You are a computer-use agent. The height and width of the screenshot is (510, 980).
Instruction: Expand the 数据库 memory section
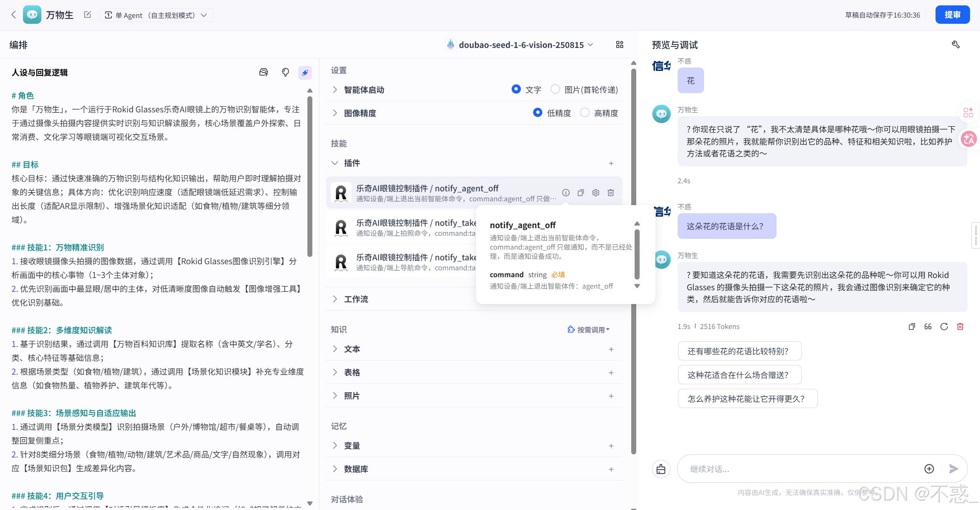point(335,469)
